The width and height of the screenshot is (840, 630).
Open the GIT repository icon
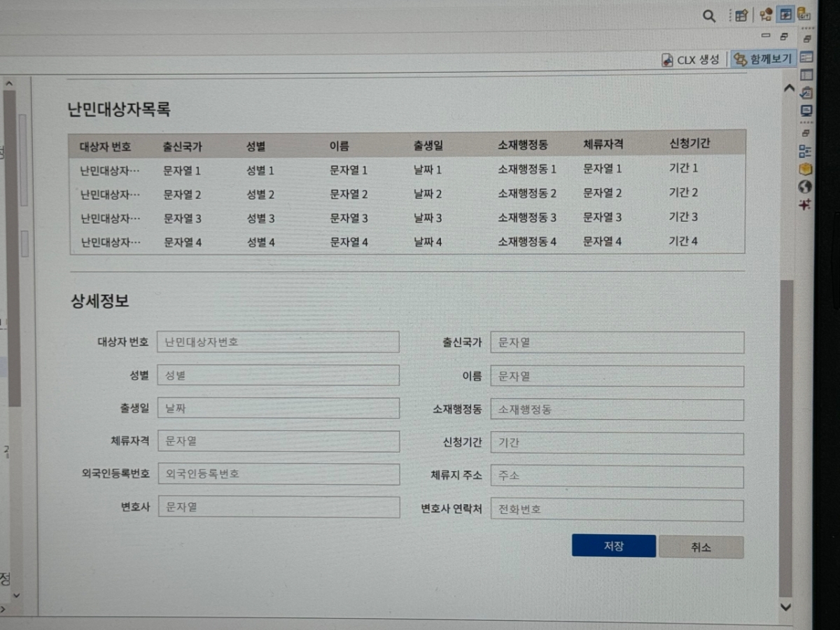[x=804, y=14]
